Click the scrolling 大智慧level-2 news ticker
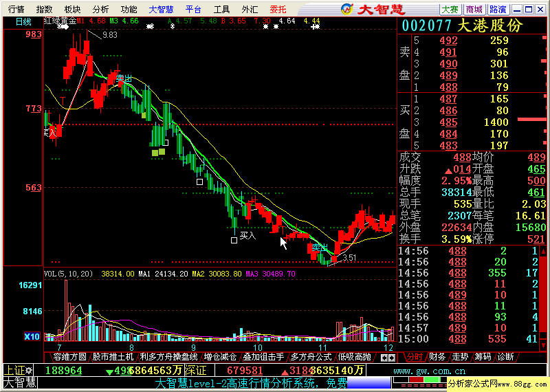 (251, 383)
